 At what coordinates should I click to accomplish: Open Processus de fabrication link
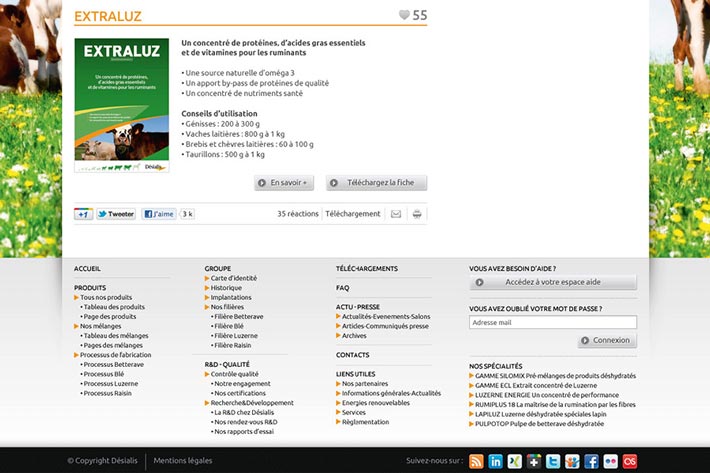[x=115, y=355]
